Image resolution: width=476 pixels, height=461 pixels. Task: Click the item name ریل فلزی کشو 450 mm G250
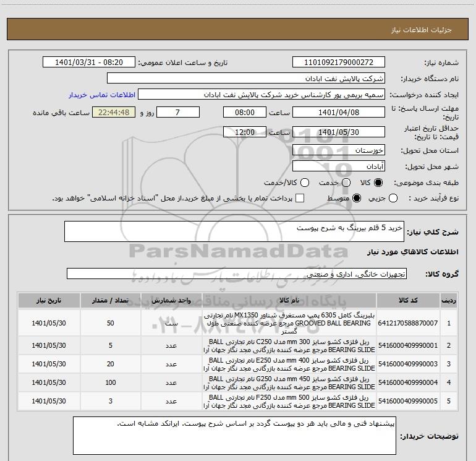tap(289, 382)
